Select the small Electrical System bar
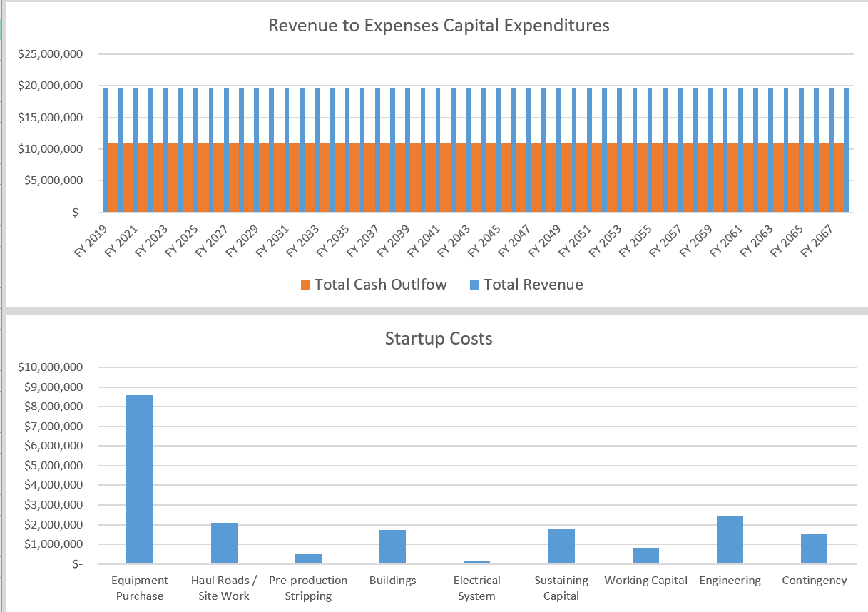The image size is (868, 612). coord(476,562)
